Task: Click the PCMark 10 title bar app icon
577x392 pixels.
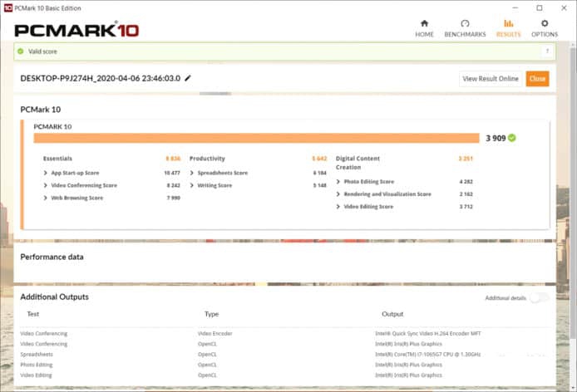Action: click(8, 7)
